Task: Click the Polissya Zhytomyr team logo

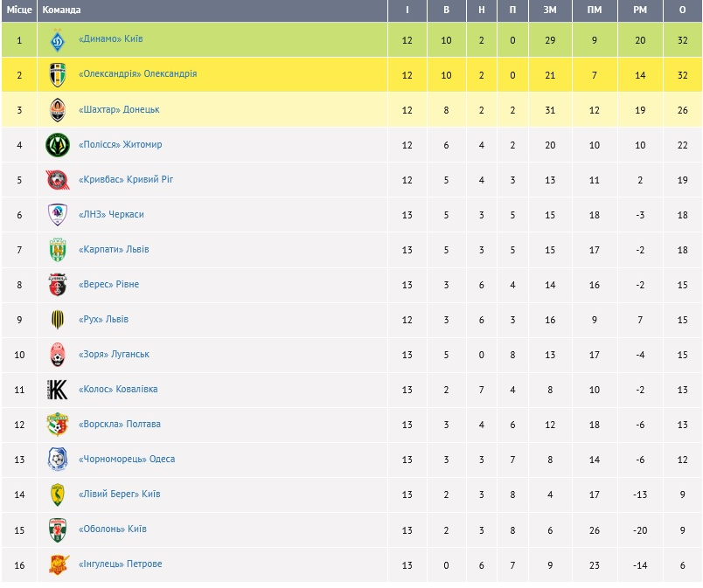Action: (58, 145)
